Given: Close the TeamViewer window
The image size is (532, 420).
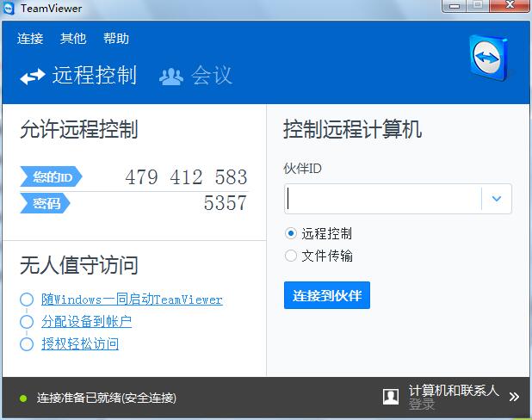Looking at the screenshot, I should point(510,6).
